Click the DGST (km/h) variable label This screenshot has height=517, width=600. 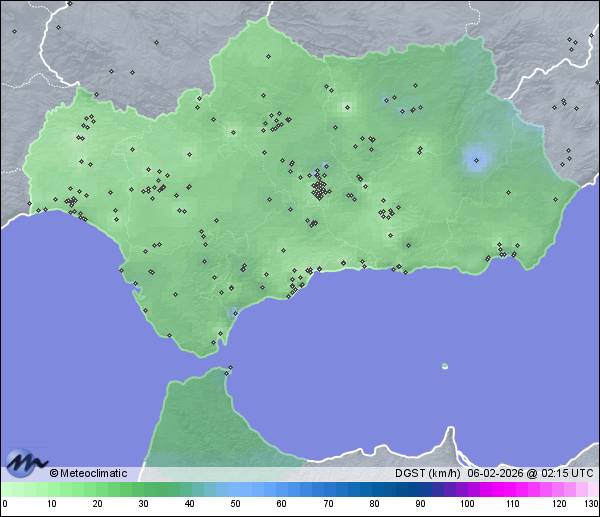click(428, 474)
